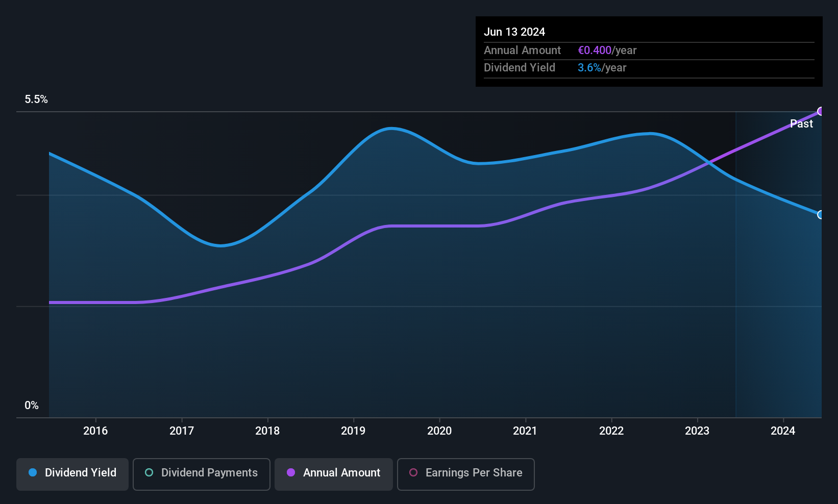
Task: Click the €0.400/year annual amount value
Action: pos(607,51)
